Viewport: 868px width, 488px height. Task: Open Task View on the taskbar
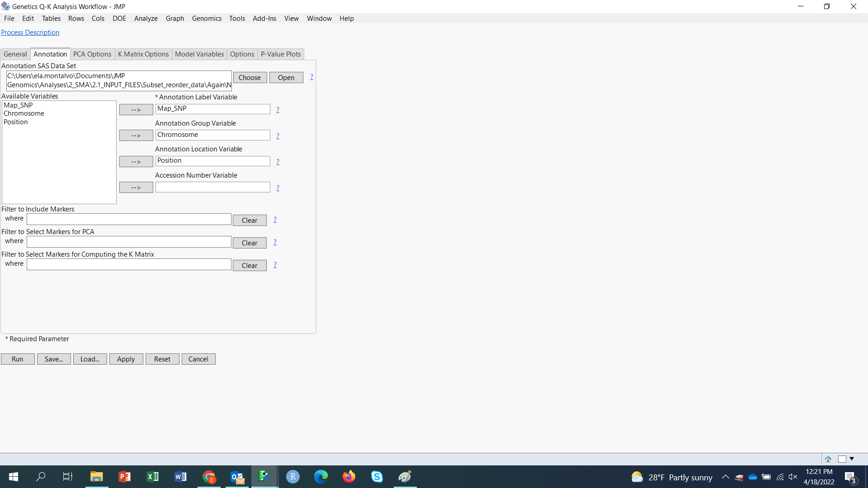(68, 477)
